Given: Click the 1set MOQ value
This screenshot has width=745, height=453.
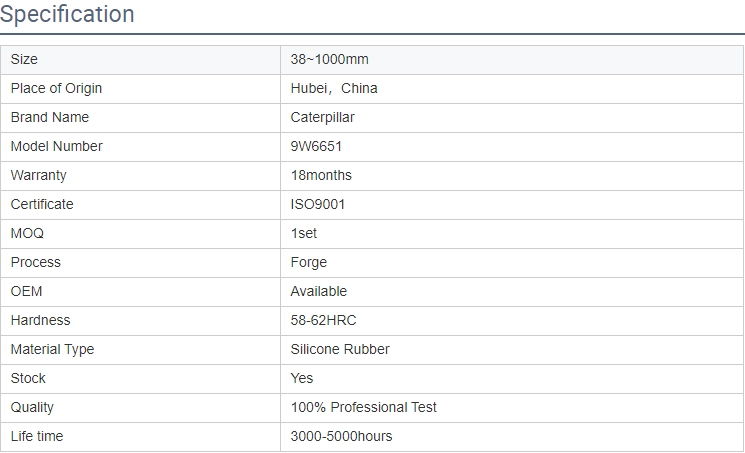Looking at the screenshot, I should [304, 233].
